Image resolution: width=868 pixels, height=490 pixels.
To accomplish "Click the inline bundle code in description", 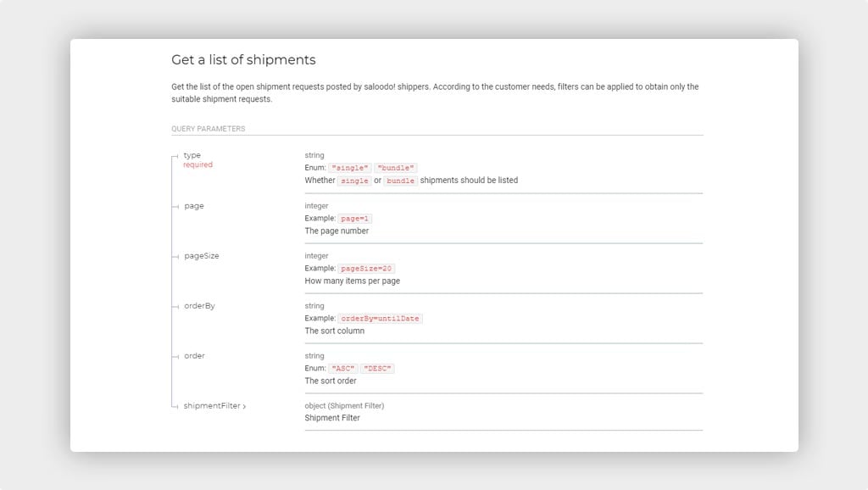I will 401,181.
